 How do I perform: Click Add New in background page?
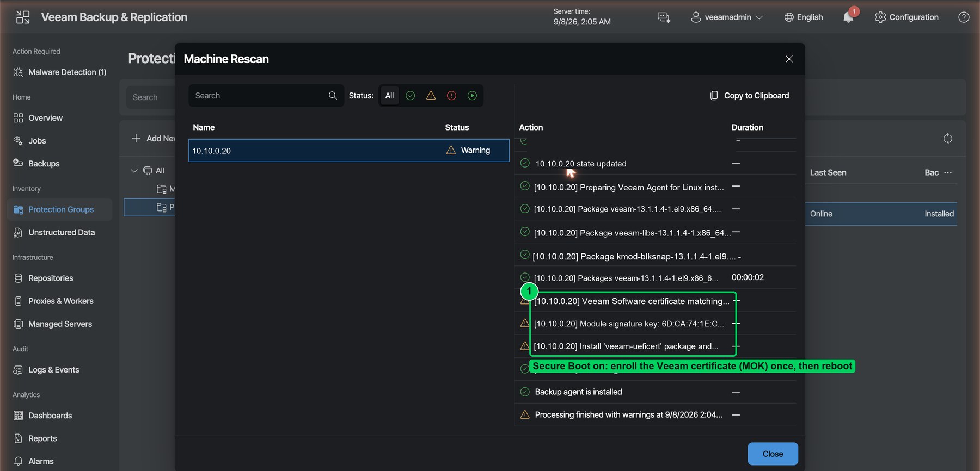click(x=153, y=139)
